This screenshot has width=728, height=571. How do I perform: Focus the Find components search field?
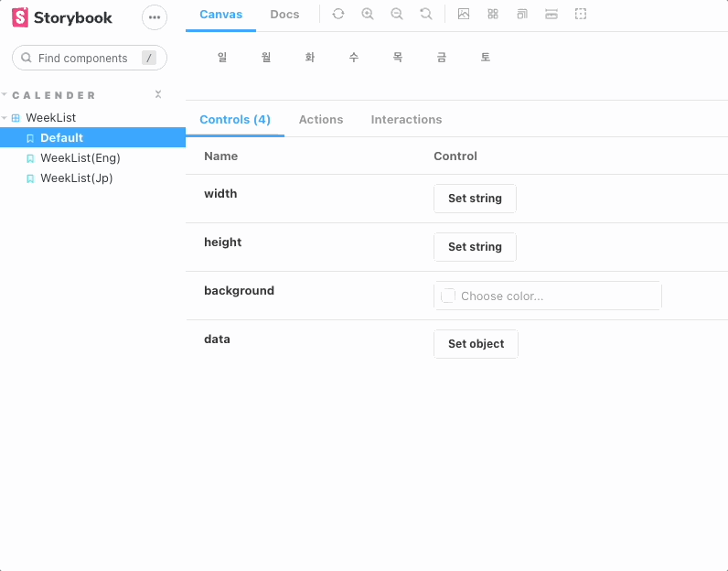90,58
